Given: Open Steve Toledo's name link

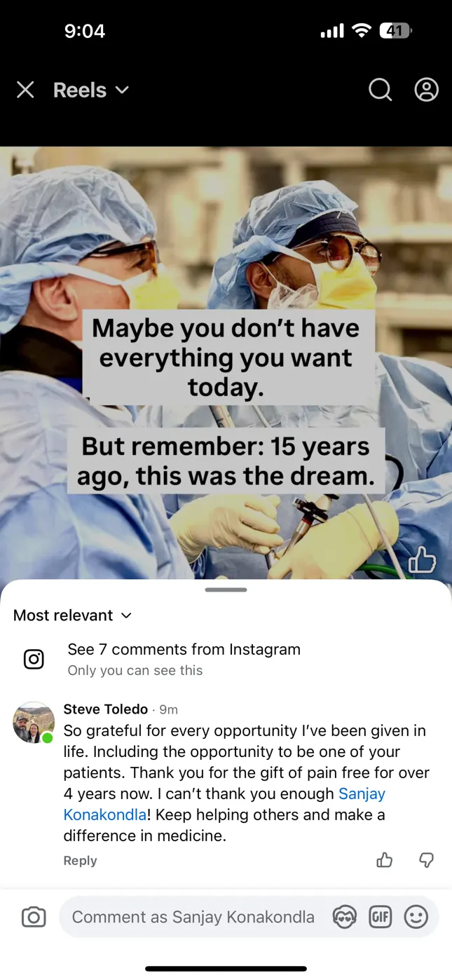Looking at the screenshot, I should click(x=106, y=709).
